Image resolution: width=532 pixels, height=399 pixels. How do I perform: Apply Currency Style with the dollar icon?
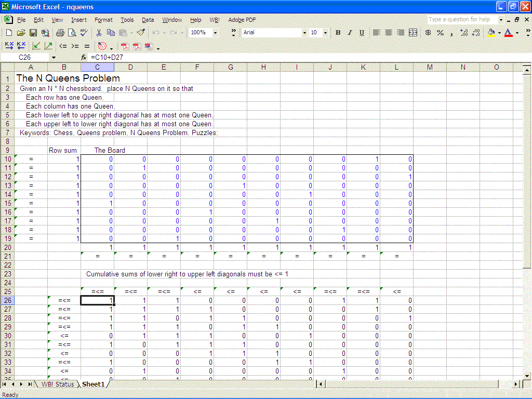pos(428,33)
